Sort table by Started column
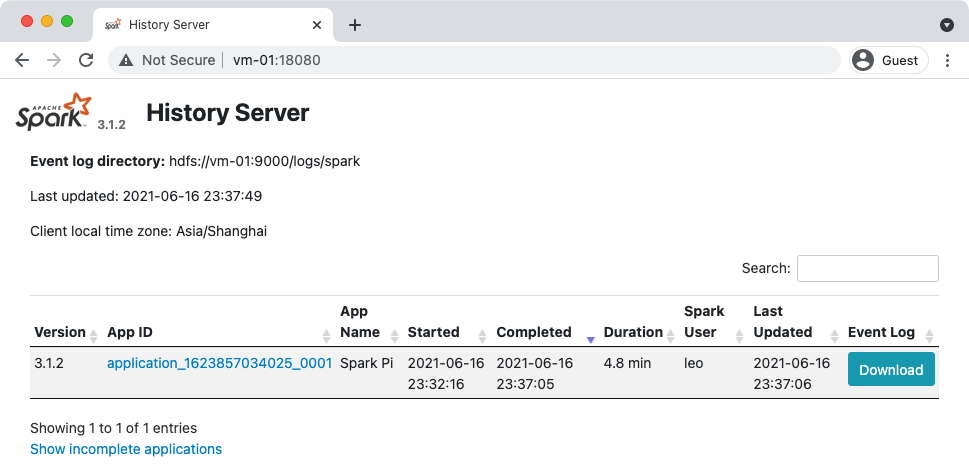This screenshot has width=969, height=467. [434, 332]
